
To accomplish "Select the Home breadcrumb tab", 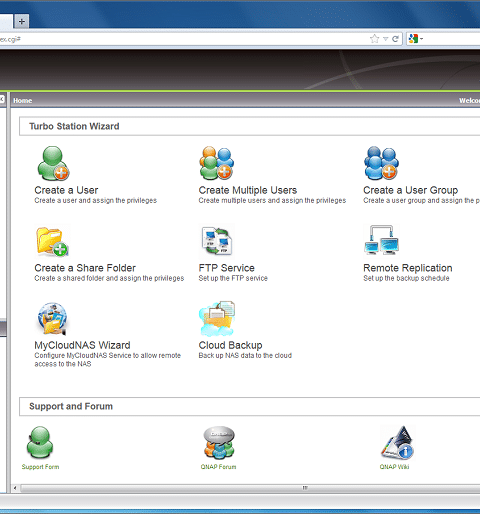I will (x=23, y=100).
